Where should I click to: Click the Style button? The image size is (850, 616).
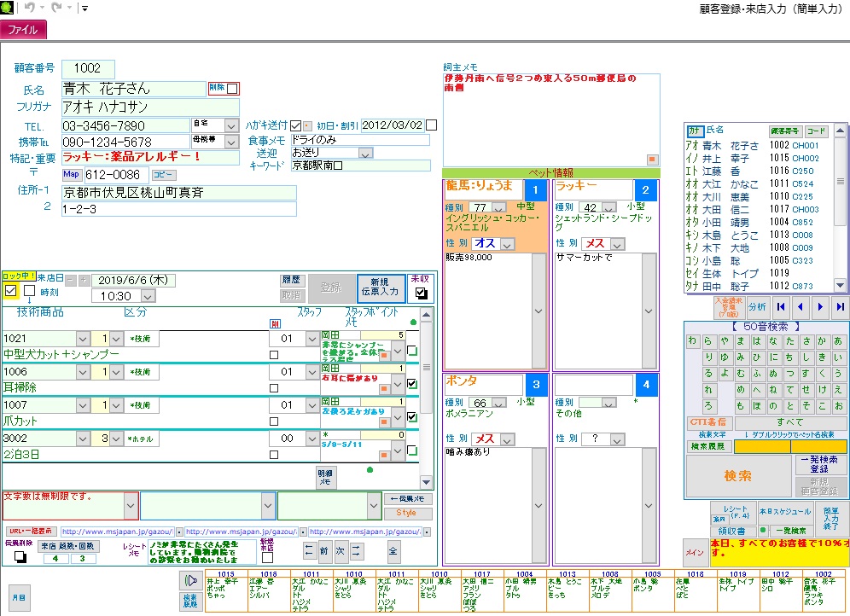coord(408,513)
